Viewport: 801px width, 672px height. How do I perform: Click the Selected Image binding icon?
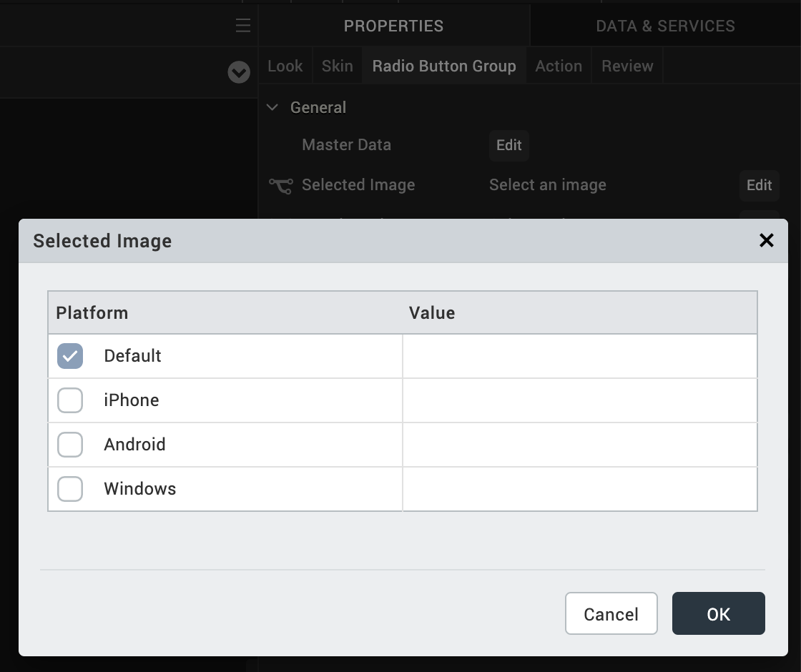[280, 186]
